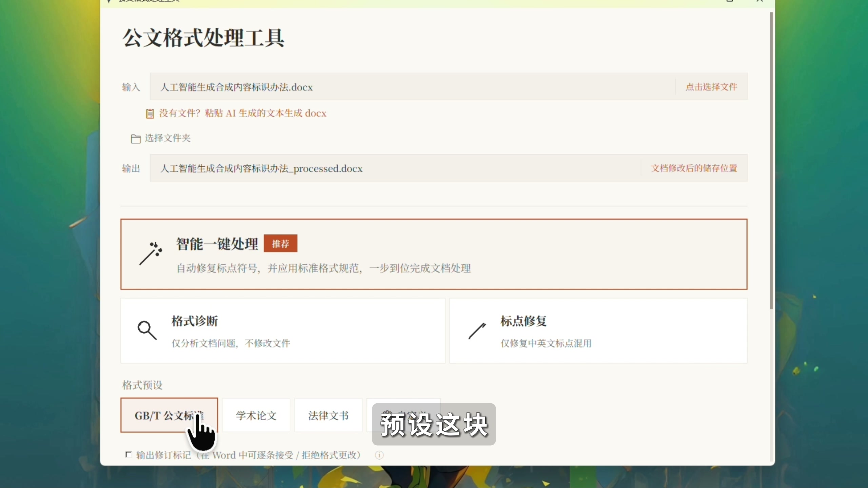Viewport: 868px width, 488px height.
Task: Open the 粘贴 AI 生成的文本生成 docx link
Action: click(x=243, y=113)
